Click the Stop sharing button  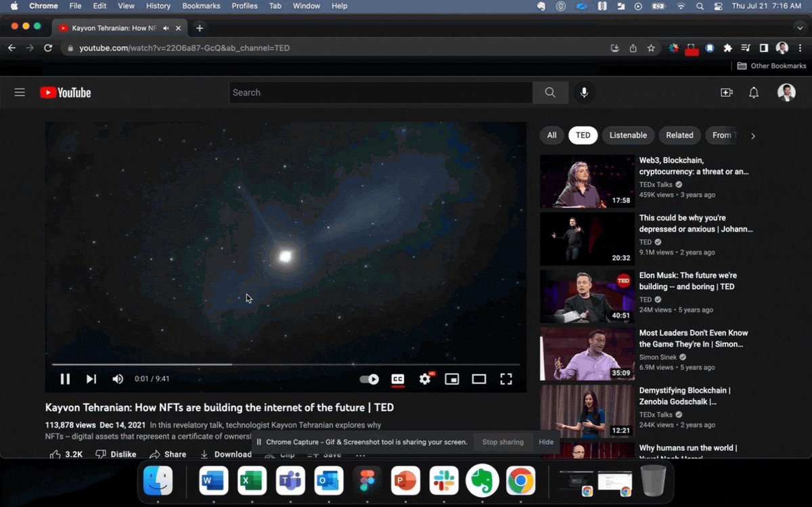[503, 442]
